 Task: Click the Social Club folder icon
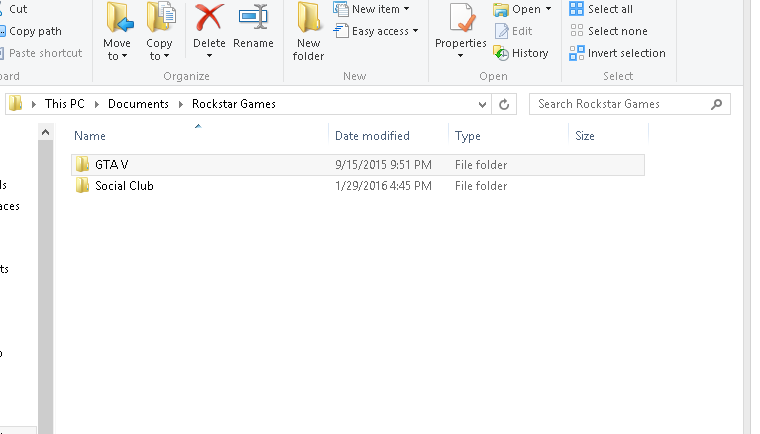tap(82, 185)
